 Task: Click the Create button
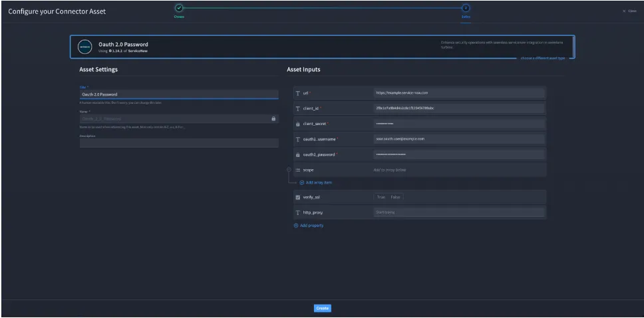click(323, 308)
